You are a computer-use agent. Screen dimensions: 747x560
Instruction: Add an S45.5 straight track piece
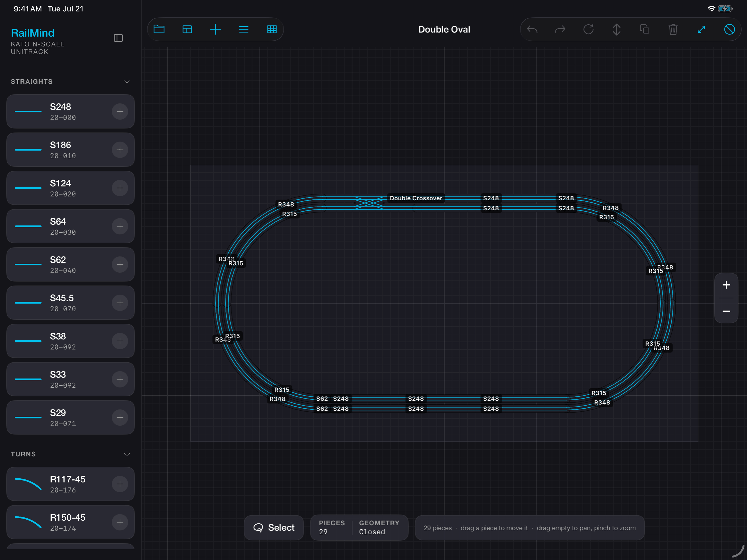click(x=120, y=303)
